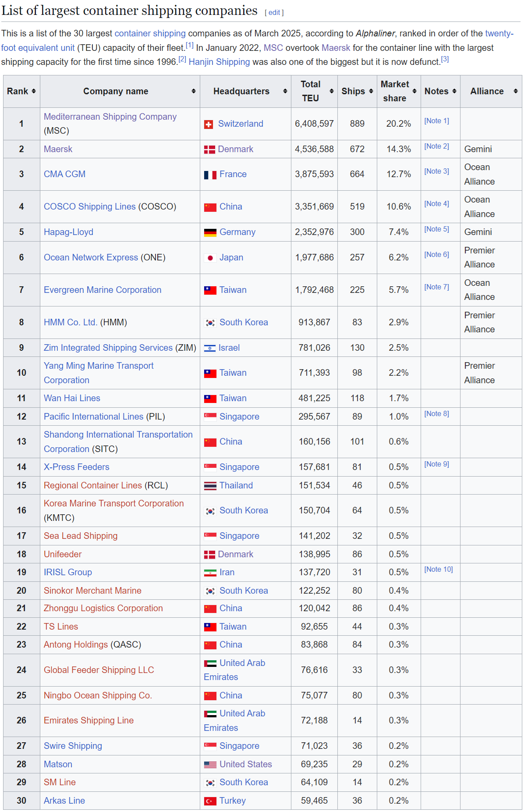Open the Hapag-Lloyd company link
The image size is (524, 812).
coord(68,232)
